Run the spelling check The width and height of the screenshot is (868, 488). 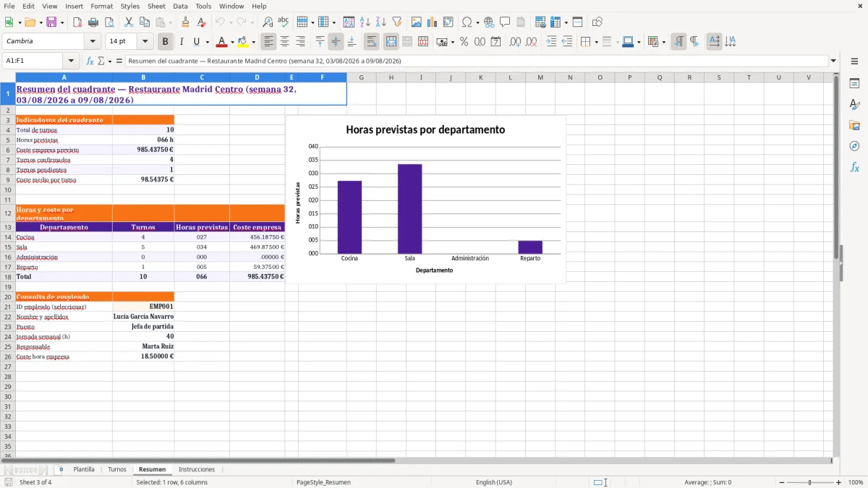coord(283,22)
